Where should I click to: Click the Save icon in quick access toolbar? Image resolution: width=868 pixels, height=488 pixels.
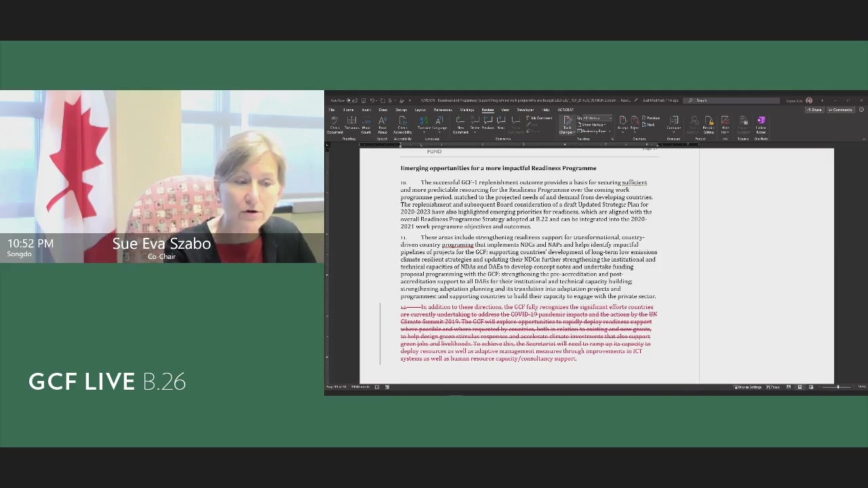coord(363,100)
